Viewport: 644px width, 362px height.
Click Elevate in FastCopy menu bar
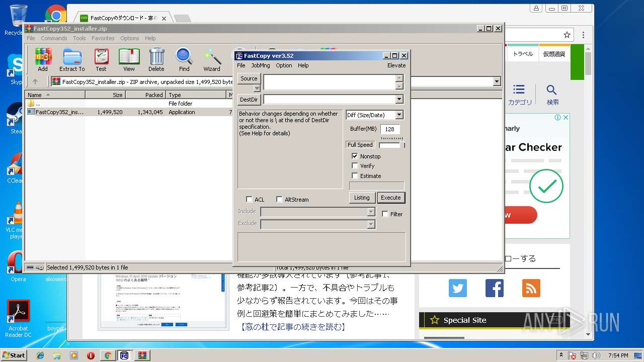point(396,65)
